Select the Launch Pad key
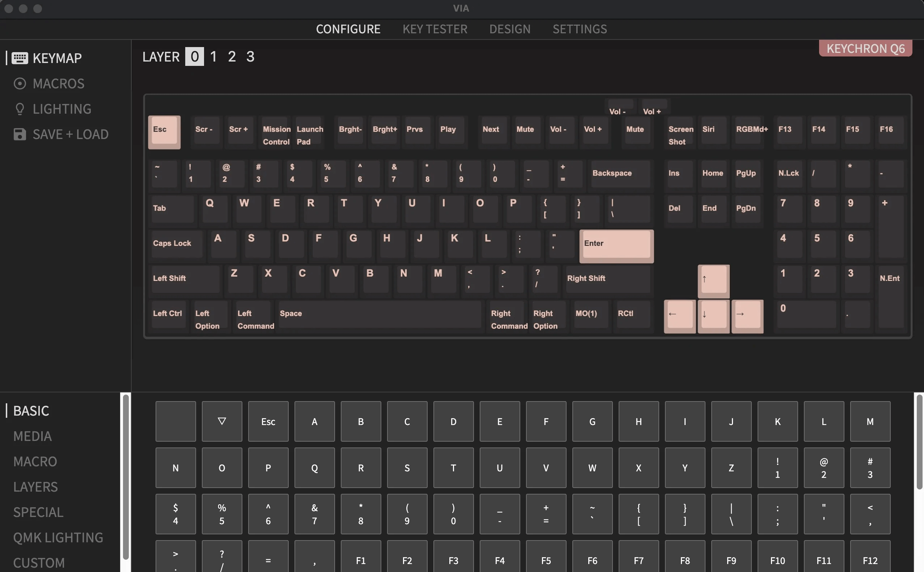Screen dimensions: 924x572 (x=309, y=133)
